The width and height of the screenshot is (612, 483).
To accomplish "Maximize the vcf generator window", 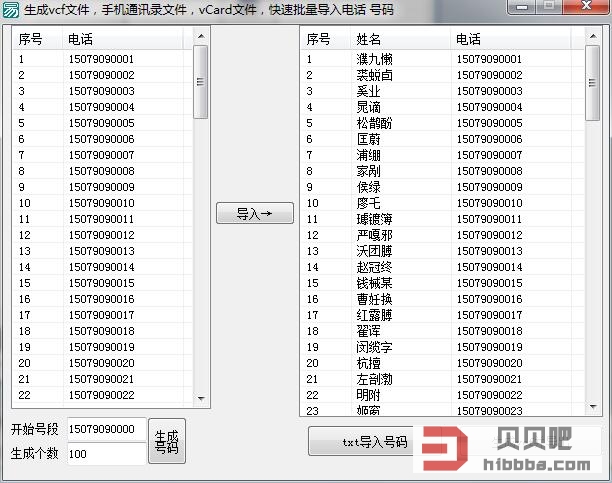I will [549, 7].
